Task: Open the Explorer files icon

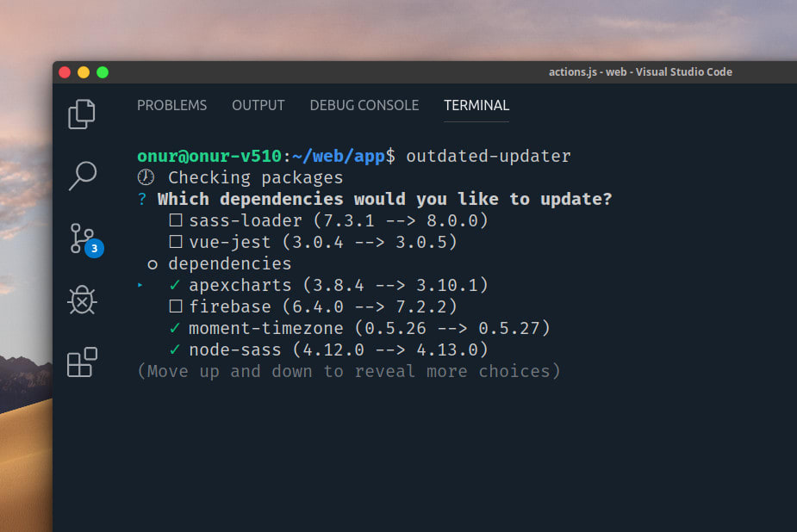Action: point(82,114)
